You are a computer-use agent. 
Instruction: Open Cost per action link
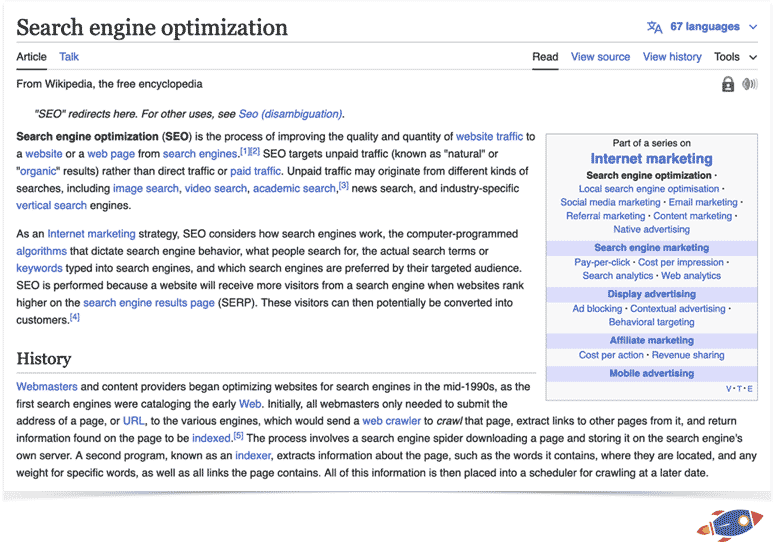pyautogui.click(x=611, y=355)
